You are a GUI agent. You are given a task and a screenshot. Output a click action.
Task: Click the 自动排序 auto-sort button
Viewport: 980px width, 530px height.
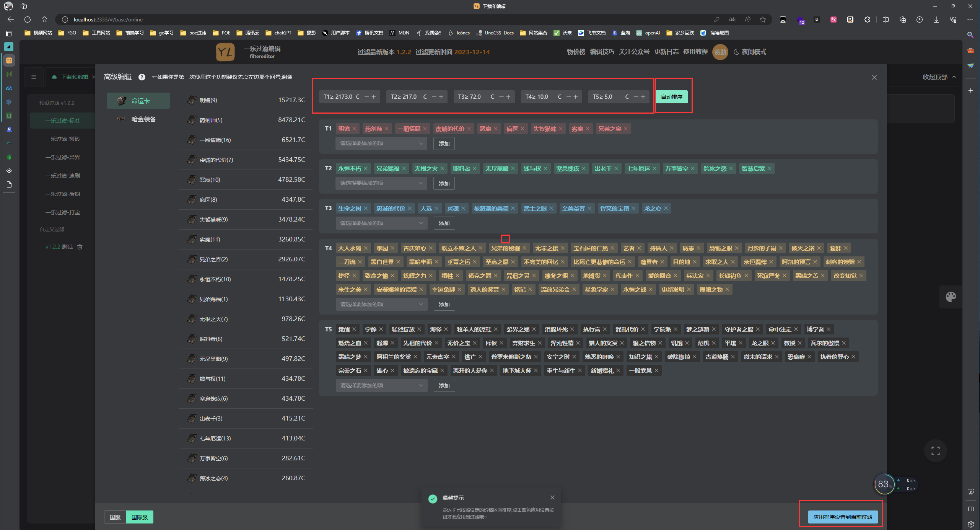coord(672,97)
